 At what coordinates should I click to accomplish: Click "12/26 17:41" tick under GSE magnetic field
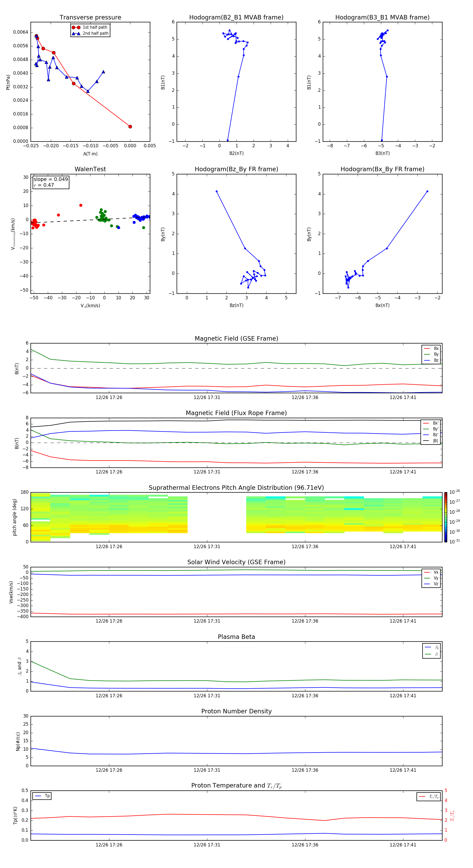tap(403, 397)
